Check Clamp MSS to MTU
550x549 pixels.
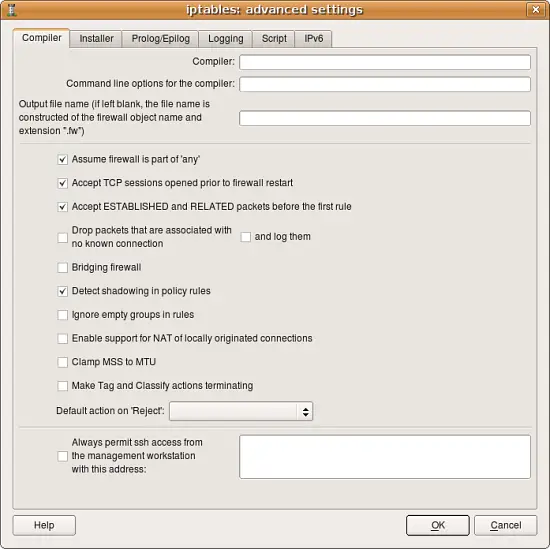click(x=62, y=362)
